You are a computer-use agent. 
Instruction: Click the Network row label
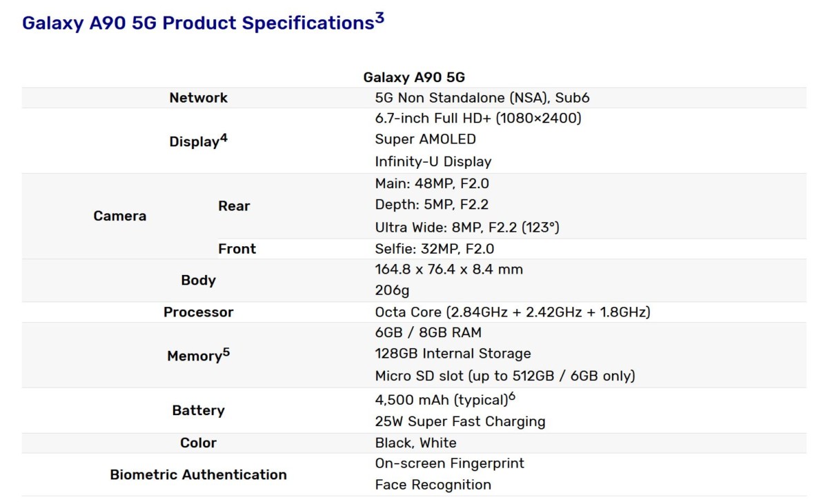tap(198, 98)
